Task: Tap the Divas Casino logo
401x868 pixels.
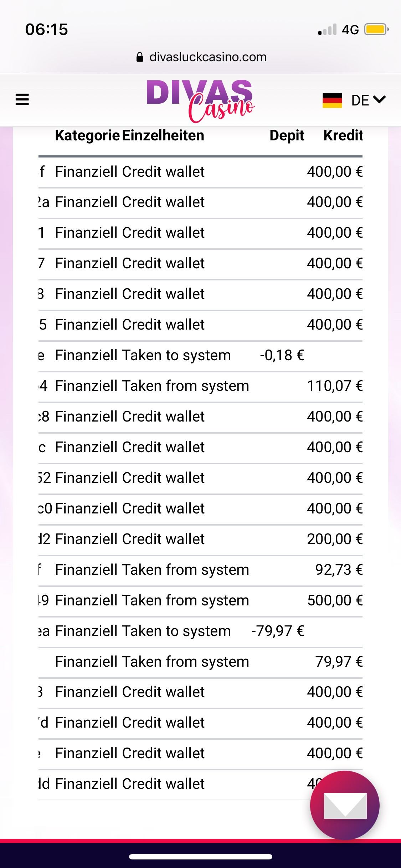Action: 200,101
